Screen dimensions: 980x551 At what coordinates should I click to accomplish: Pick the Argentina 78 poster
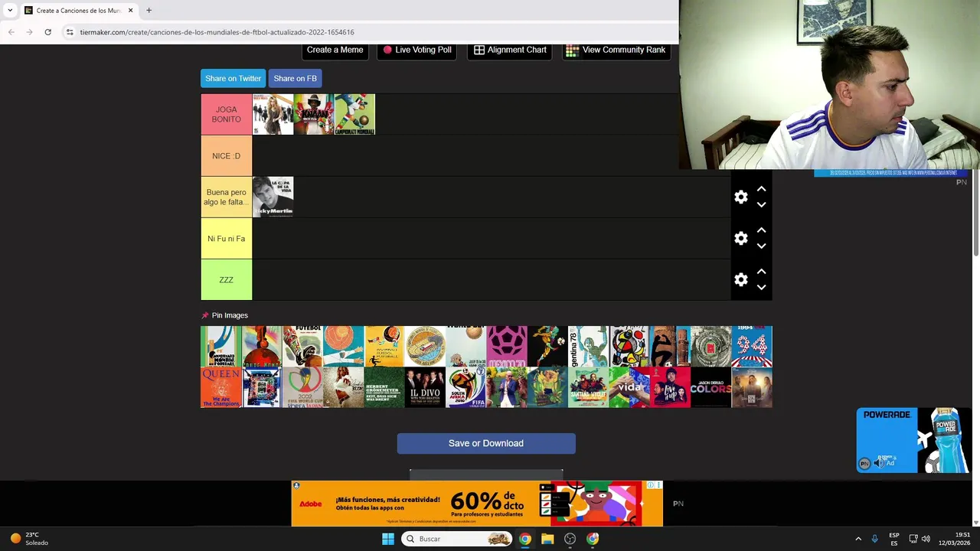[588, 347]
